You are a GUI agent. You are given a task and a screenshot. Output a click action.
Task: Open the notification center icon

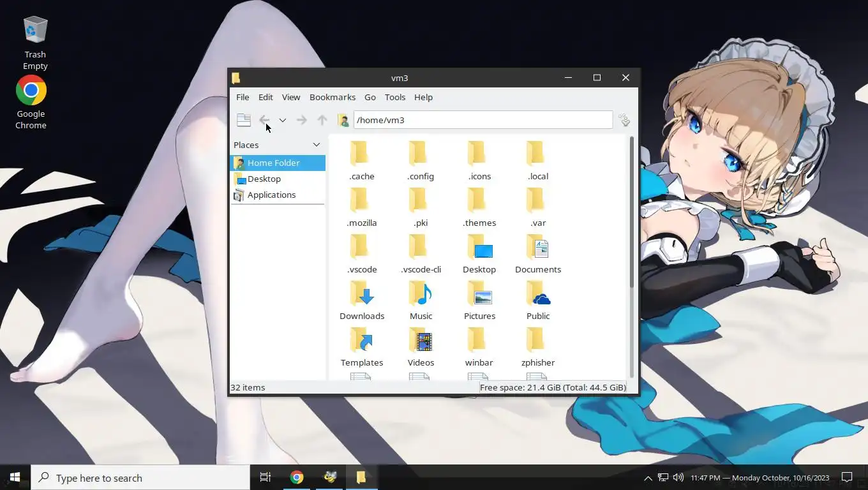(847, 477)
